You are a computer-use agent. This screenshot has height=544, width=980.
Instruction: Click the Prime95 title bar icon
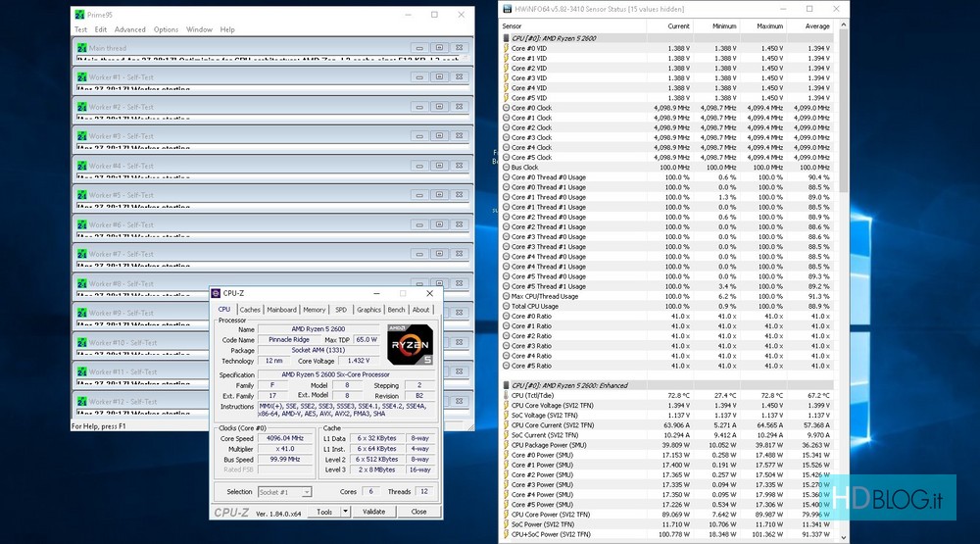[x=80, y=15]
